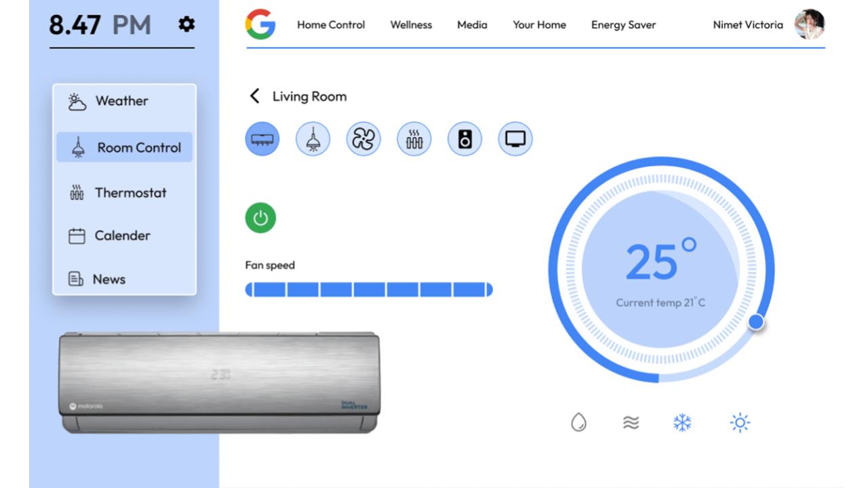868x488 pixels.
Task: Select the air conditioner device icon
Action: coord(262,140)
